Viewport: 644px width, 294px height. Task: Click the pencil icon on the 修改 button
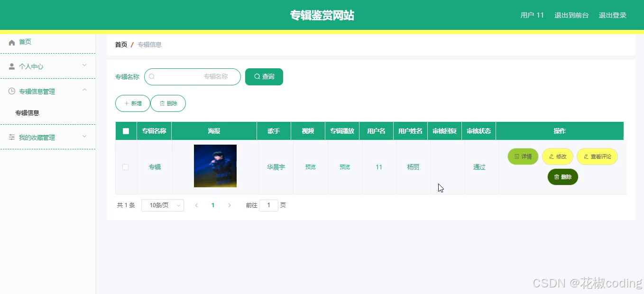tap(551, 156)
